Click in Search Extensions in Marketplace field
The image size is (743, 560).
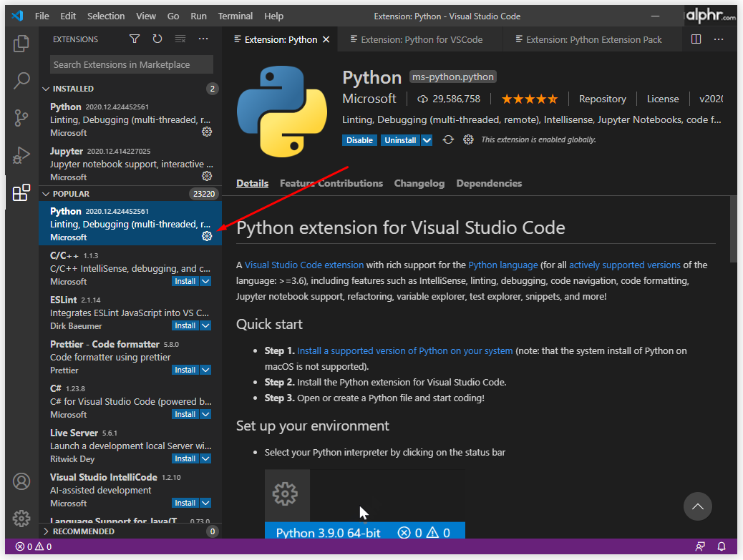[132, 65]
